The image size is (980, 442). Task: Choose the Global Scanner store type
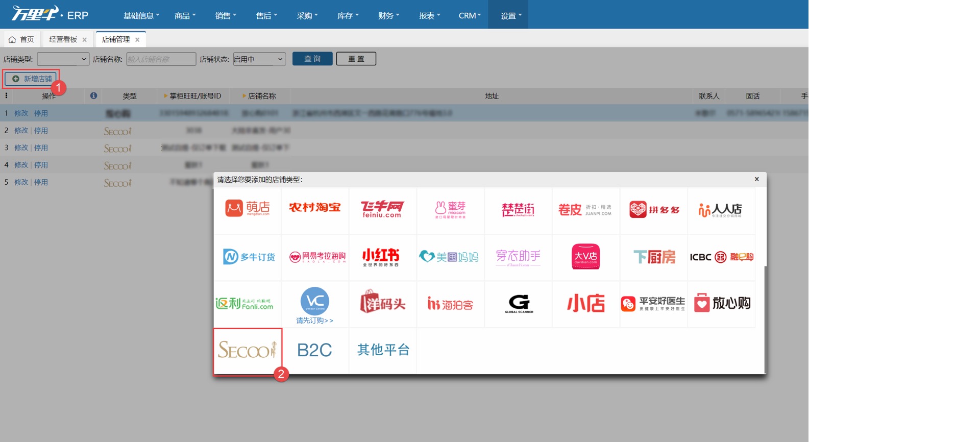[x=518, y=304]
